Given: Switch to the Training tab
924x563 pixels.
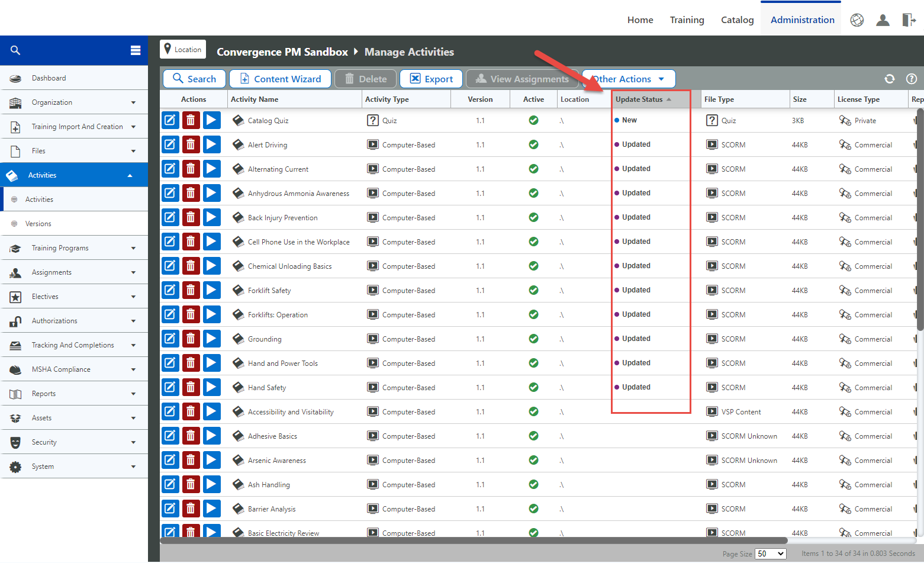Looking at the screenshot, I should click(x=687, y=20).
